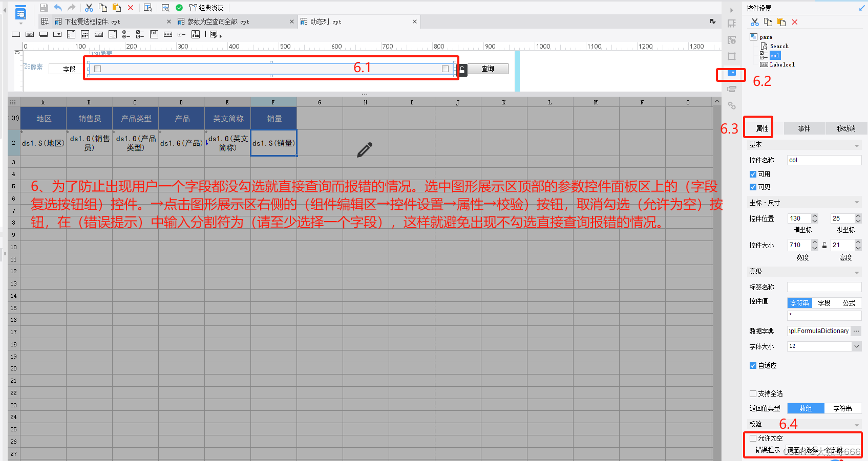Click red X delete in widget settings panel
This screenshot has width=868, height=461.
click(x=795, y=22)
